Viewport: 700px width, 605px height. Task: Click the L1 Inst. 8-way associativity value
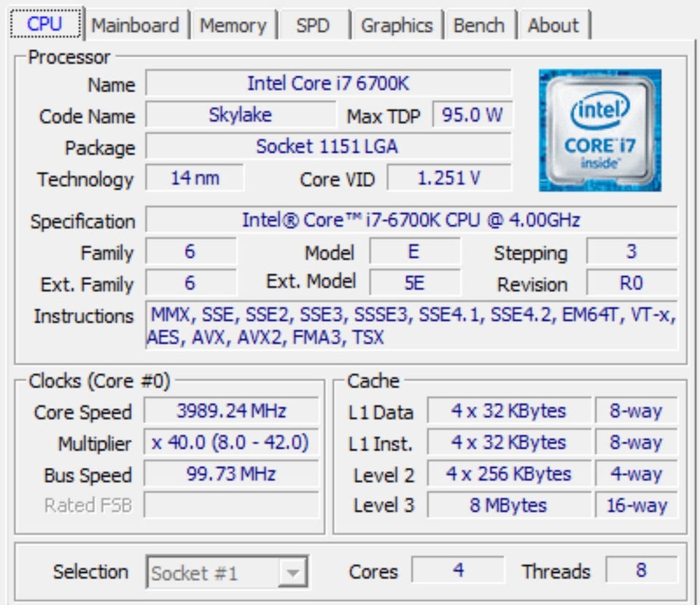tap(637, 442)
